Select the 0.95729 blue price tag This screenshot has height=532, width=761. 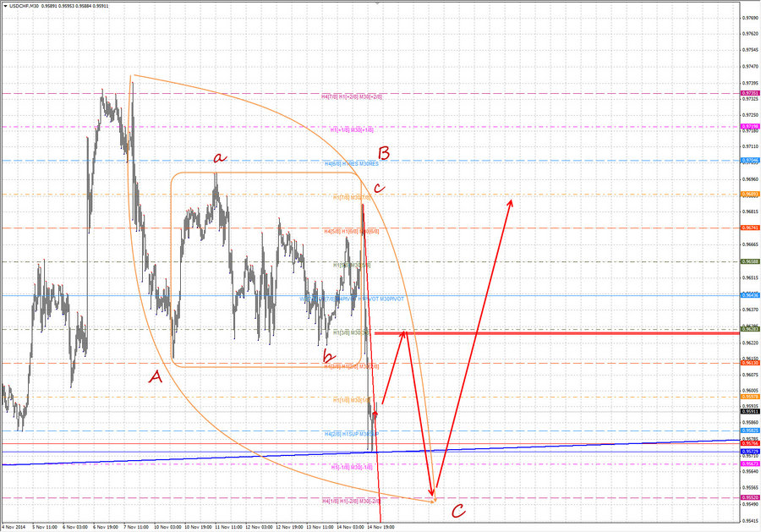750,452
